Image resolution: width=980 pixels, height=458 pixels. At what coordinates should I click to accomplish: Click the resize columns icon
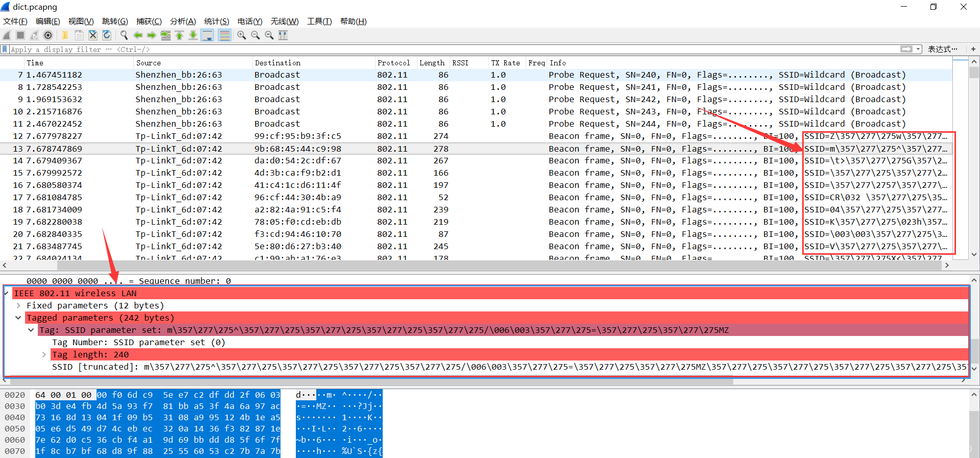coord(283,35)
